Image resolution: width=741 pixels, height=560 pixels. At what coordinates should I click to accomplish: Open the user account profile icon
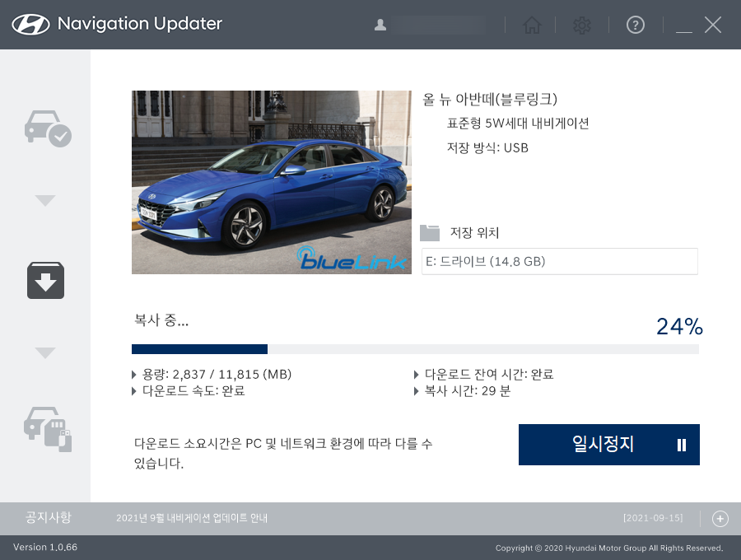coord(380,25)
